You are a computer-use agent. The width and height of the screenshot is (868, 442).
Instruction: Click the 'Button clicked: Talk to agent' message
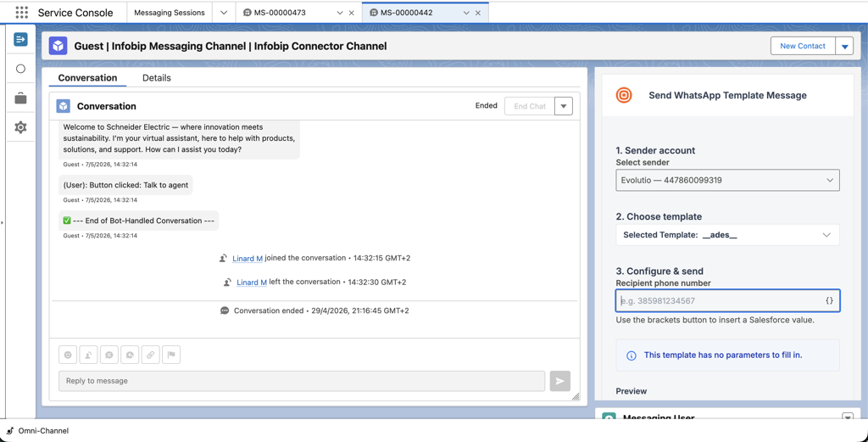coord(125,185)
